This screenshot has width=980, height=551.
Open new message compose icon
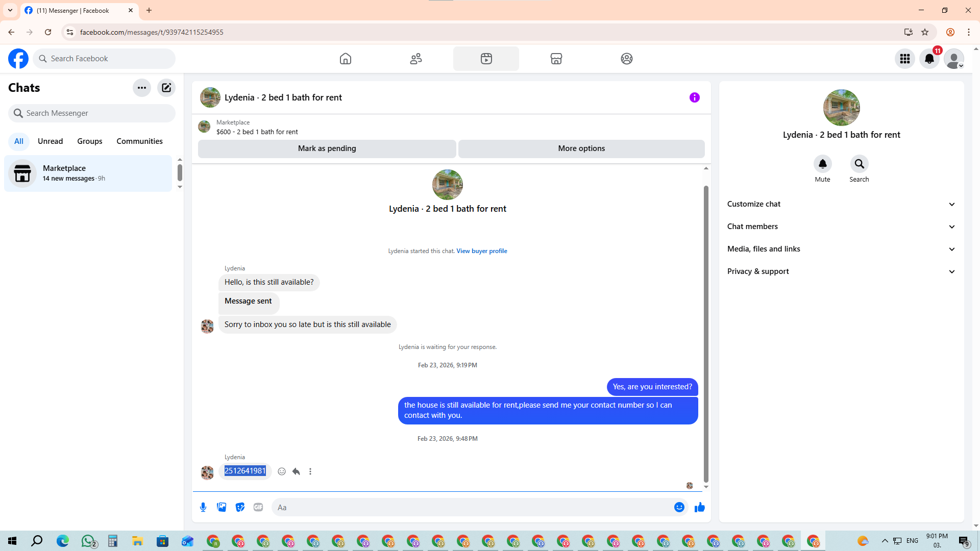pos(166,88)
